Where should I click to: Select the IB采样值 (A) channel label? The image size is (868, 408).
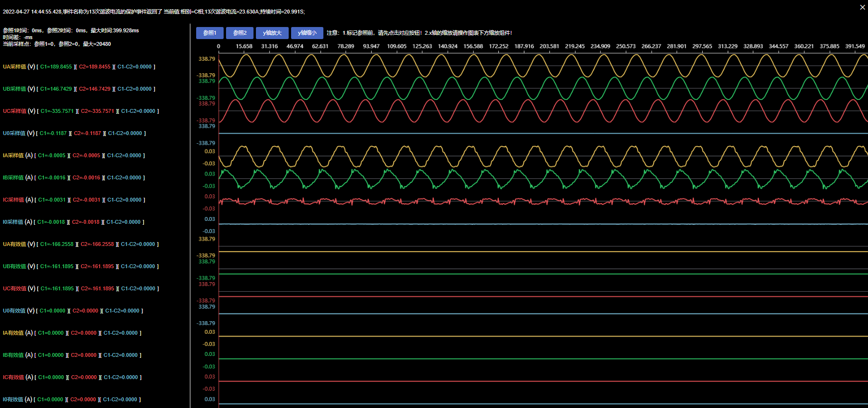click(18, 177)
